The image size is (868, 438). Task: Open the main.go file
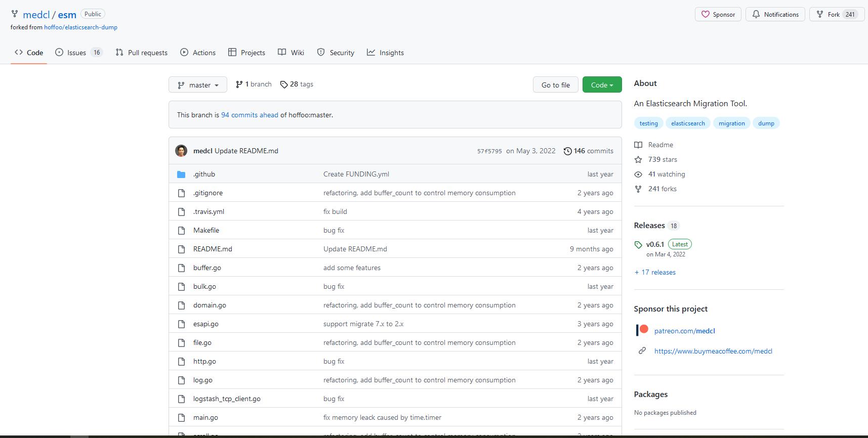pyautogui.click(x=205, y=417)
